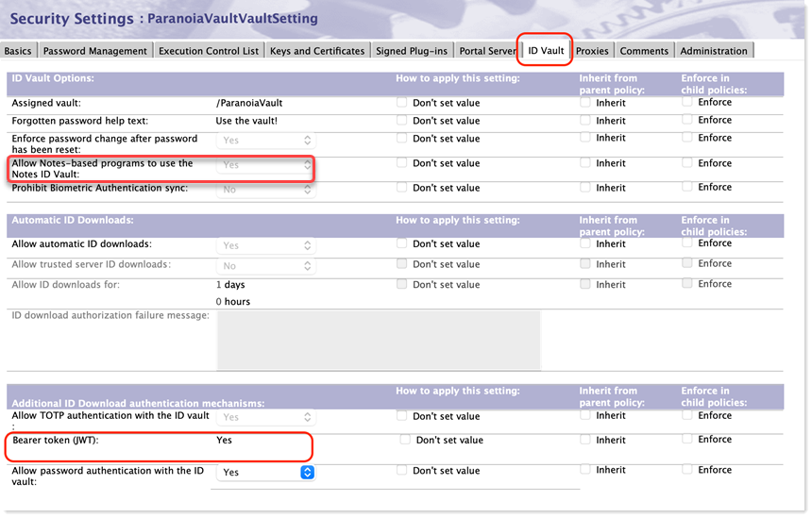Check Inherit for Allow ID downloads for
Screen dimensions: 812x518
pos(585,284)
